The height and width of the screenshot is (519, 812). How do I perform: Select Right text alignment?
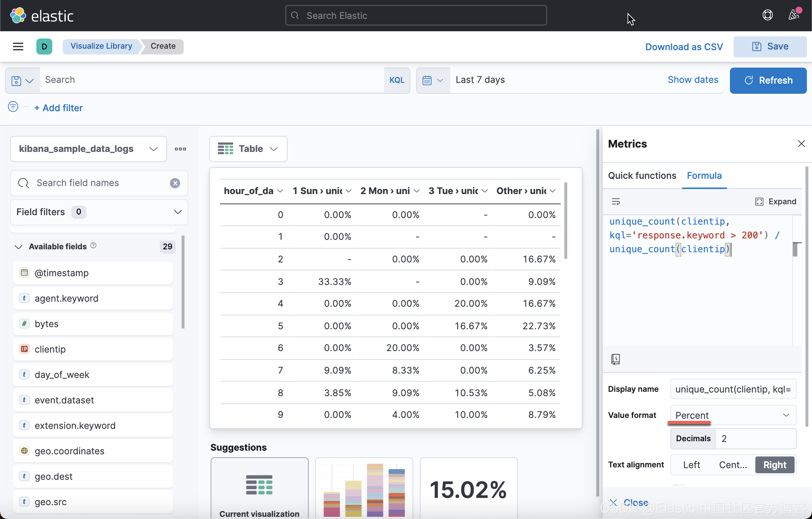pos(775,465)
